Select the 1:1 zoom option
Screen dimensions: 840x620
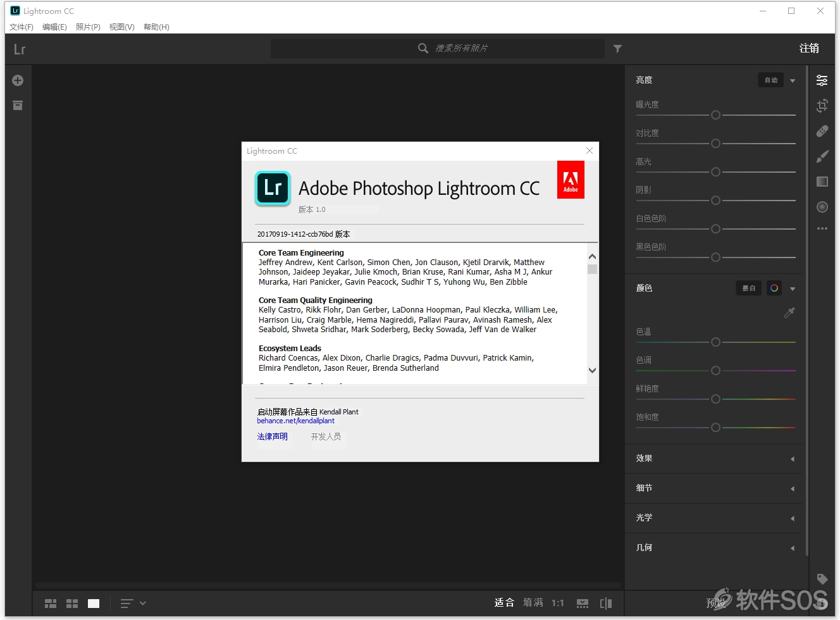(557, 603)
